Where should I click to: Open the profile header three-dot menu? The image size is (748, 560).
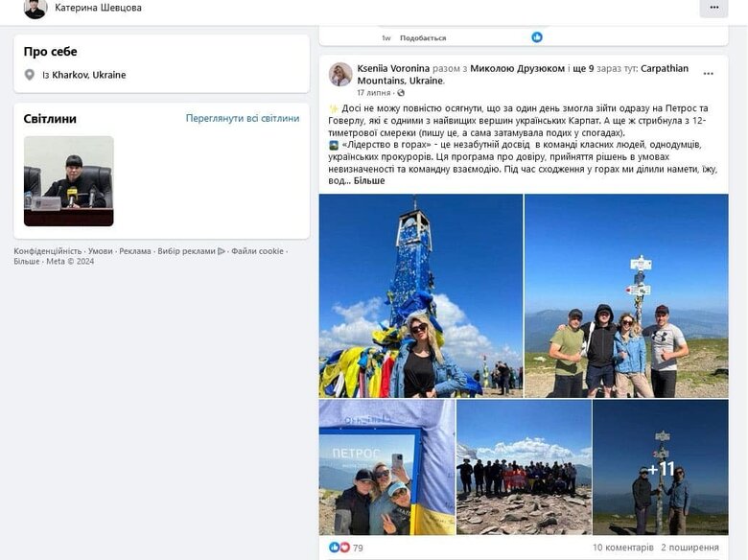[x=713, y=9]
